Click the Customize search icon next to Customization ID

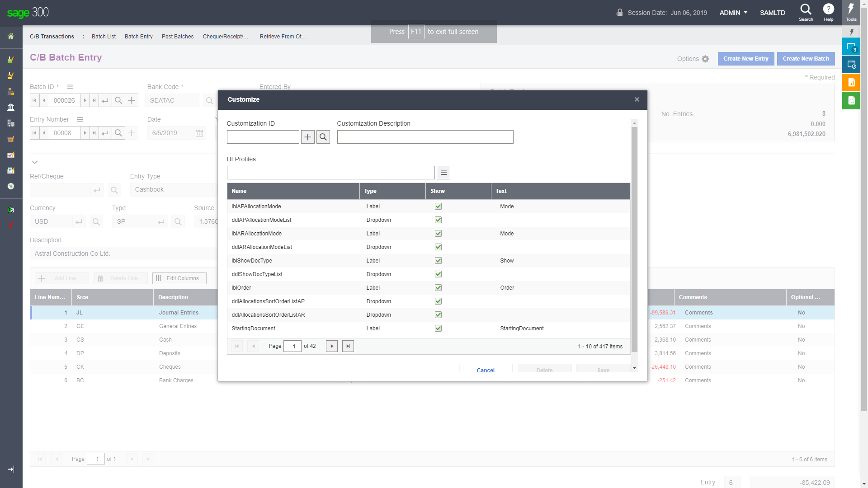pos(323,136)
